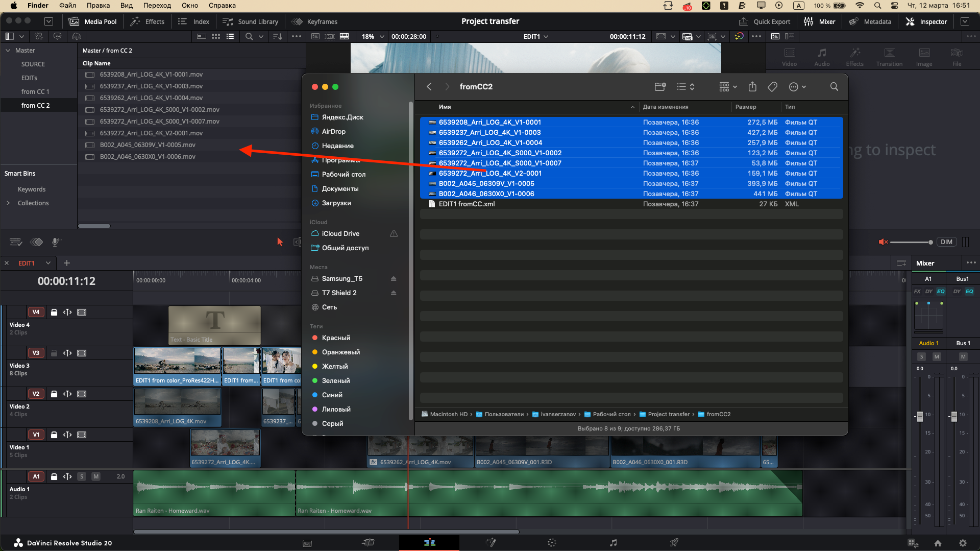Open the Media Pool panel

click(92, 21)
